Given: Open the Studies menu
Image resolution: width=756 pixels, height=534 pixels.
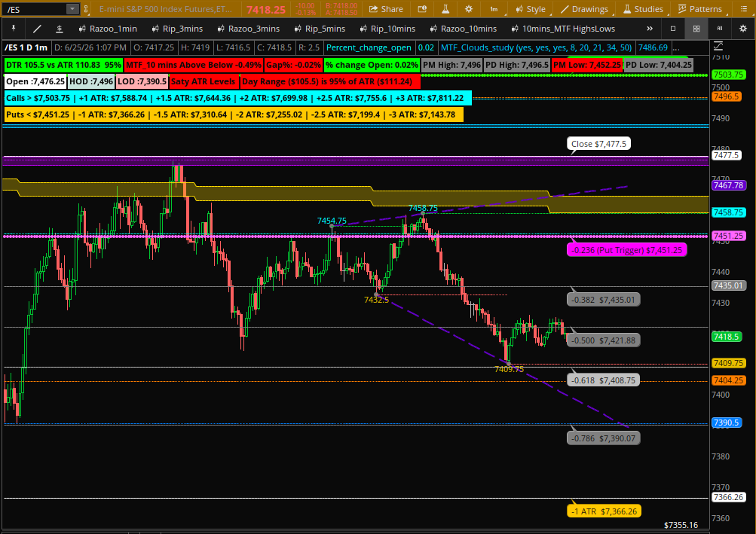Looking at the screenshot, I should click(643, 9).
